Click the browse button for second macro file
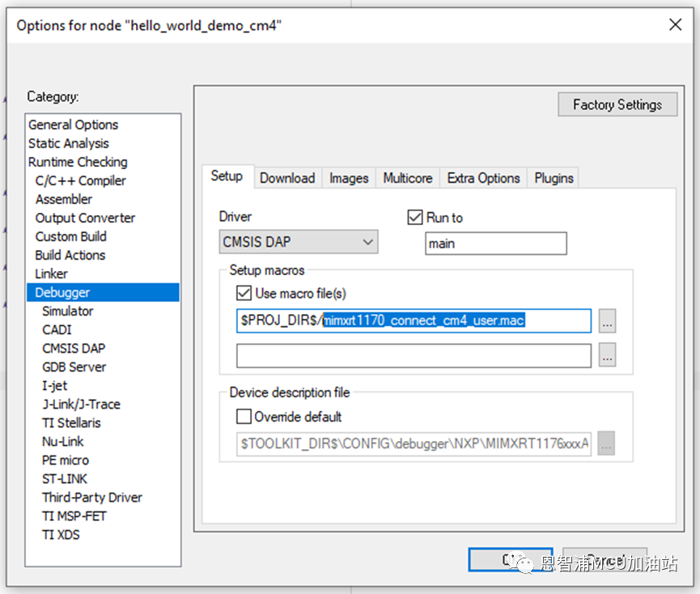This screenshot has width=700, height=594. pyautogui.click(x=608, y=355)
